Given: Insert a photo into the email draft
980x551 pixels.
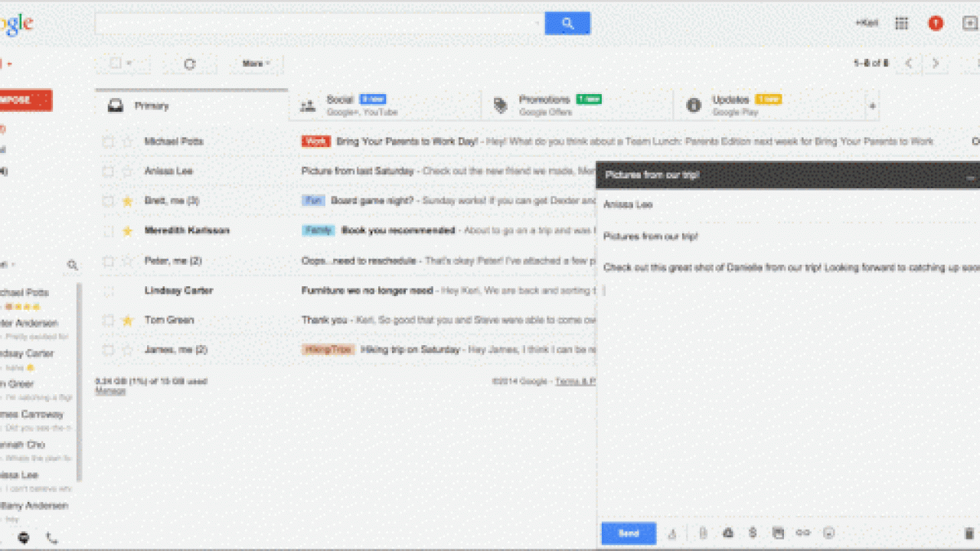Looking at the screenshot, I should pyautogui.click(x=778, y=533).
